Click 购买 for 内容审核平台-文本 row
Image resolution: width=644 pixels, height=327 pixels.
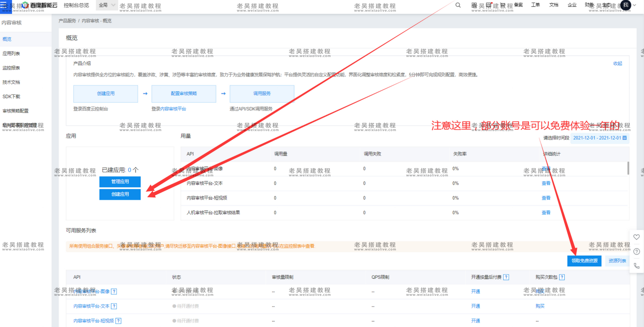pyautogui.click(x=540, y=306)
